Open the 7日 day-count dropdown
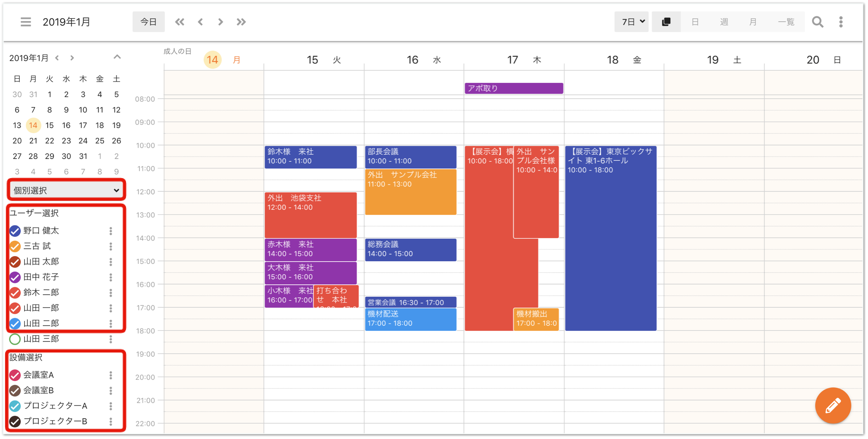Screen dimensions: 868x439 coord(631,22)
